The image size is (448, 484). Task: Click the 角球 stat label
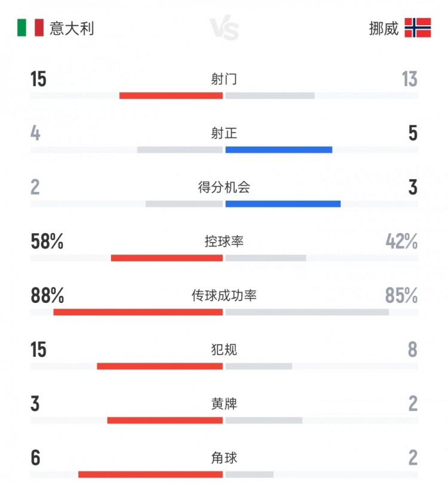(x=224, y=458)
